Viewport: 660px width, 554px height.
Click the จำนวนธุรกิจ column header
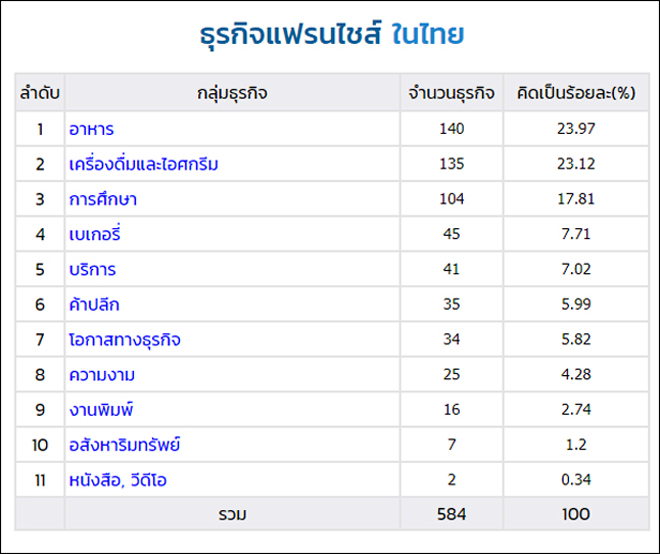(452, 93)
